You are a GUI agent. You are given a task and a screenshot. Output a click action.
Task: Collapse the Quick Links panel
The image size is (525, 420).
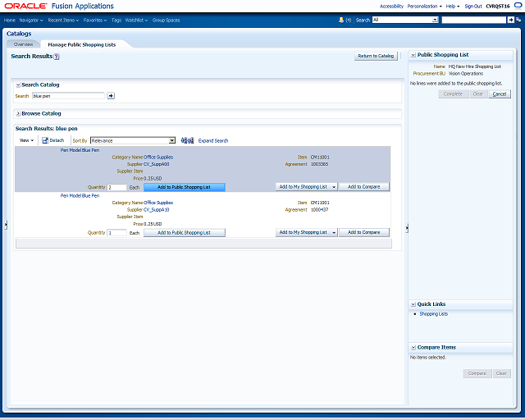413,304
